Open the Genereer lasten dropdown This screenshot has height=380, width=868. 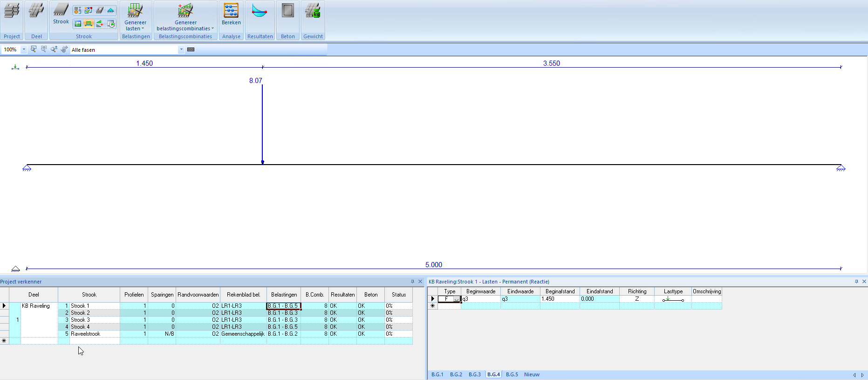136,17
